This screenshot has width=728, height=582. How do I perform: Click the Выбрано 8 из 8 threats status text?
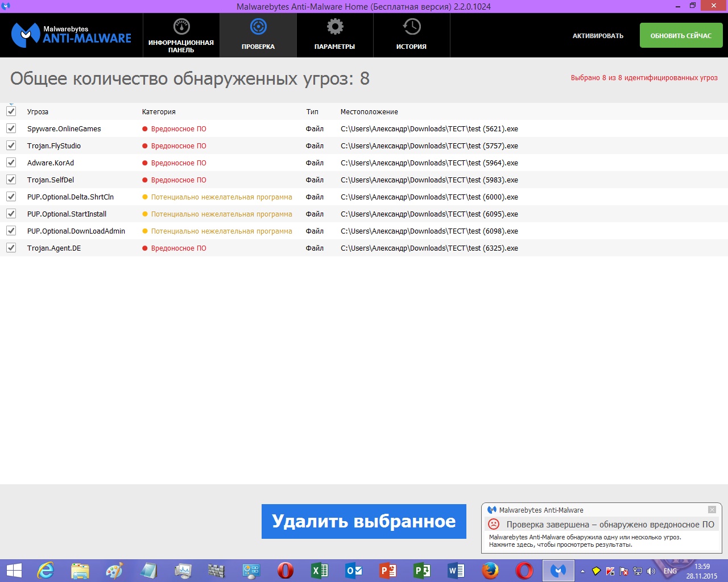pos(644,78)
